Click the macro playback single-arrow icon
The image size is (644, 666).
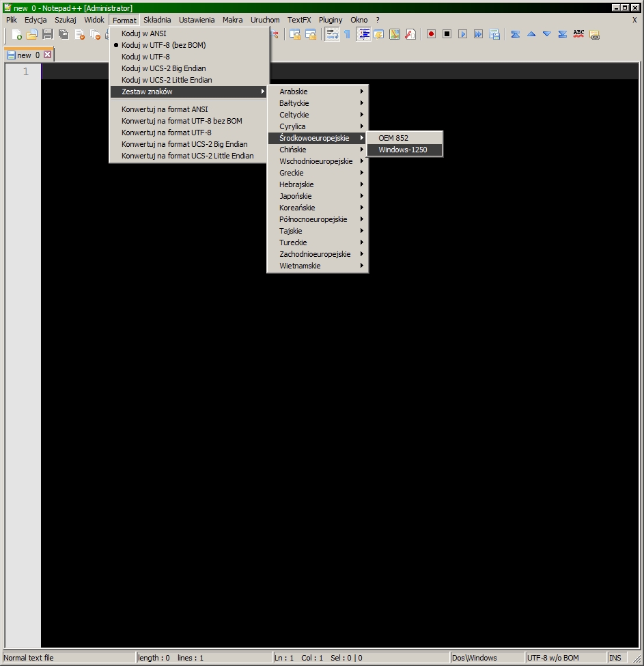click(462, 34)
